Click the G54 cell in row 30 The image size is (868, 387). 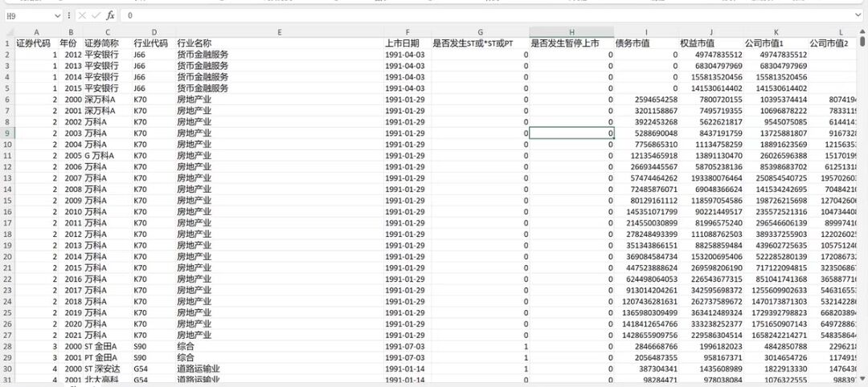coord(154,369)
